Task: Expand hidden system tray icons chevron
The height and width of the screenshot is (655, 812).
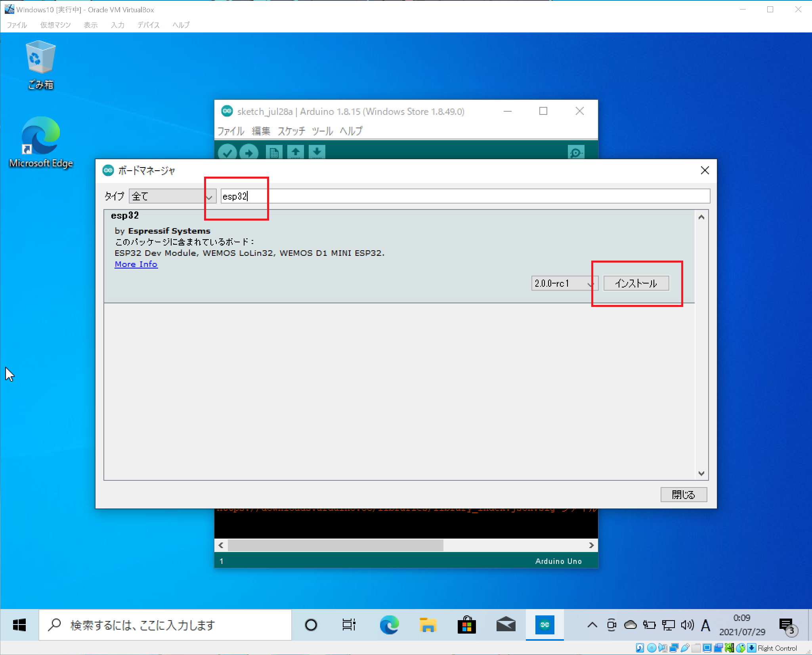Action: (592, 625)
